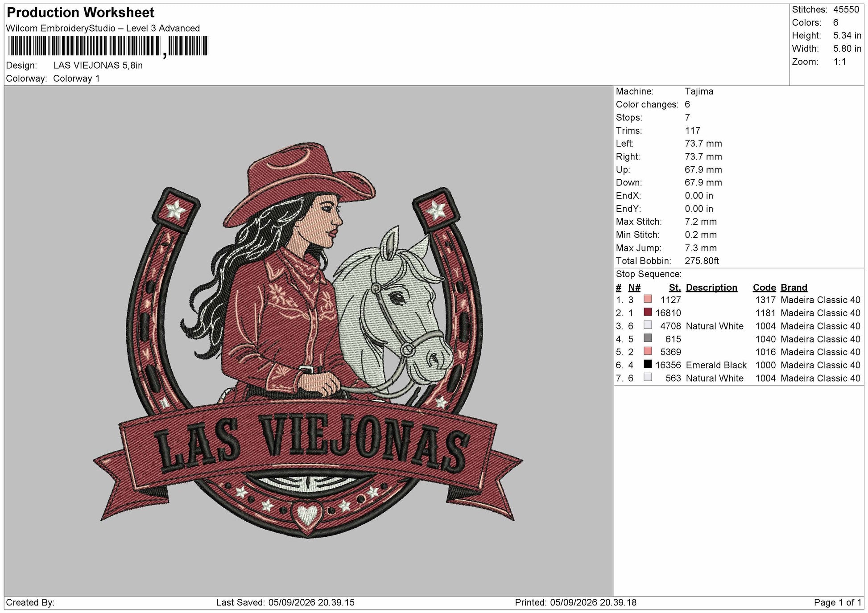Click the N# column header

(x=634, y=288)
